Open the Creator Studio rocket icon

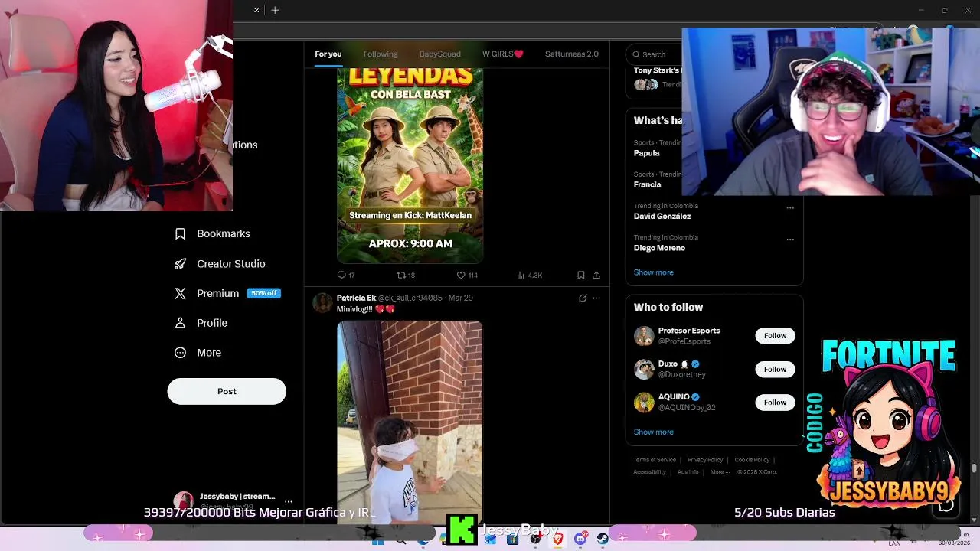pyautogui.click(x=180, y=263)
